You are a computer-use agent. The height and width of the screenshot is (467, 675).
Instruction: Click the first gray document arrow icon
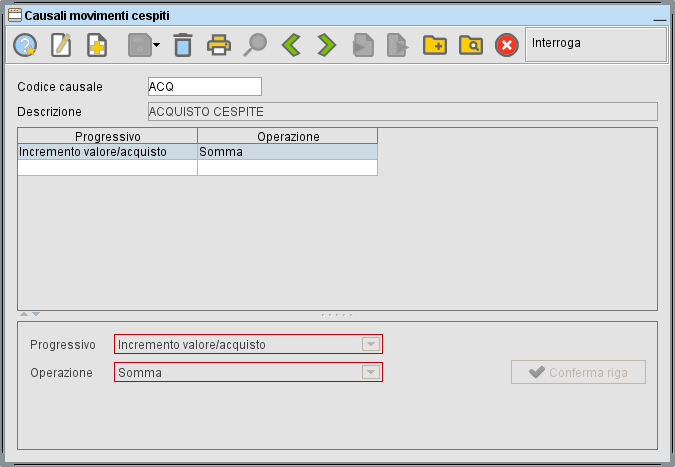(x=363, y=45)
